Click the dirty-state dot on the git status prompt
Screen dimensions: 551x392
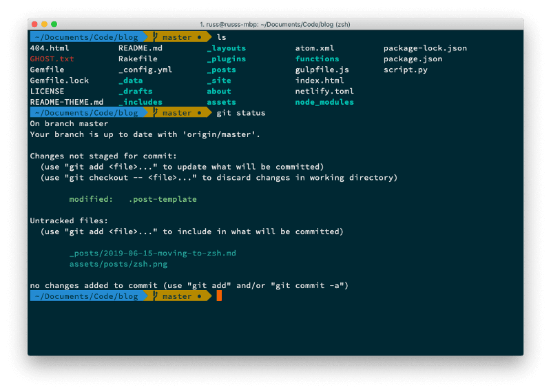click(x=199, y=113)
